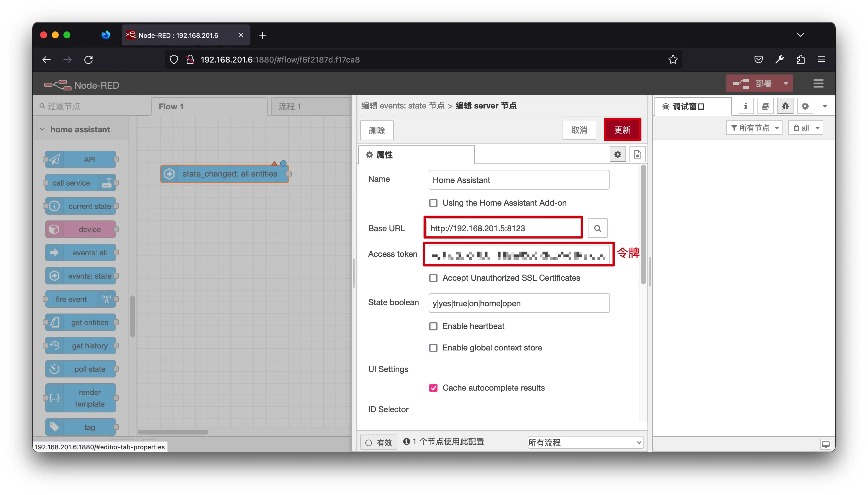Select the Node-RED browser tab

coord(186,35)
